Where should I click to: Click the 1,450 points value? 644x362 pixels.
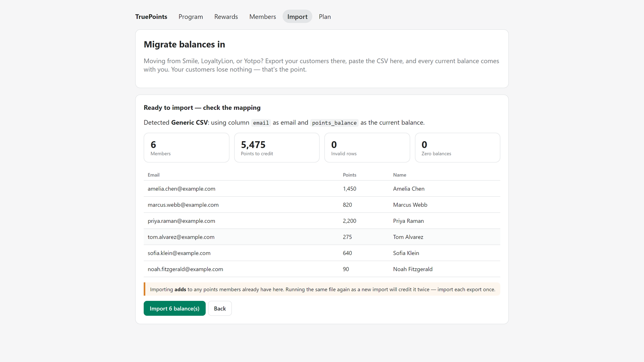click(x=349, y=189)
